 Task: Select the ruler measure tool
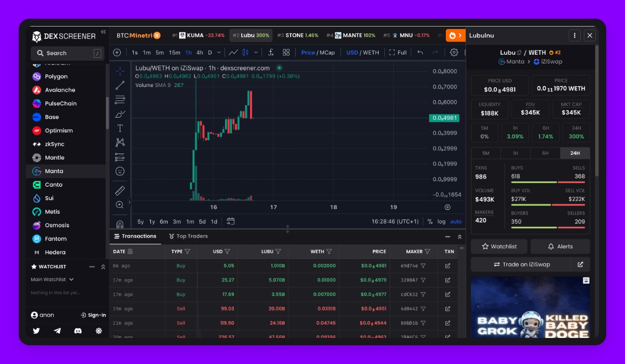[120, 191]
